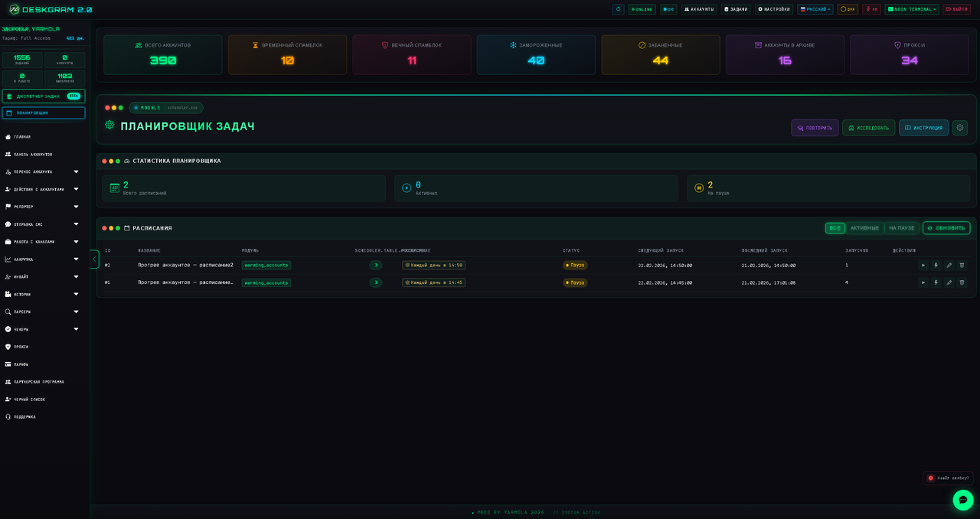Screen dimensions: 980x519
Task: Click the Прокси shield icon in sidebar
Action: tap(8, 347)
